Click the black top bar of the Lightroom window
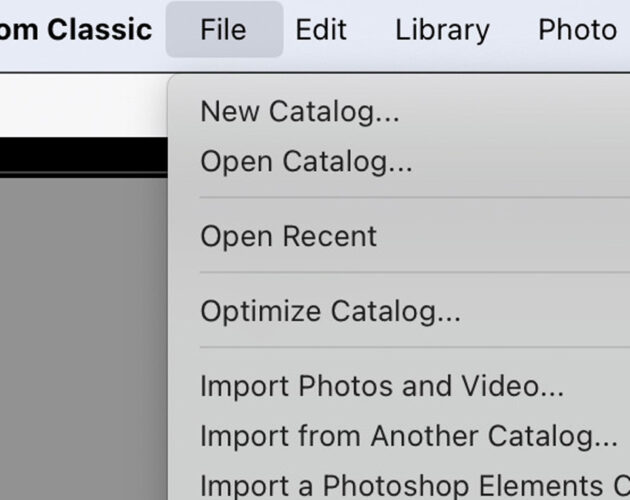Viewport: 630px width, 500px height. tap(84, 154)
